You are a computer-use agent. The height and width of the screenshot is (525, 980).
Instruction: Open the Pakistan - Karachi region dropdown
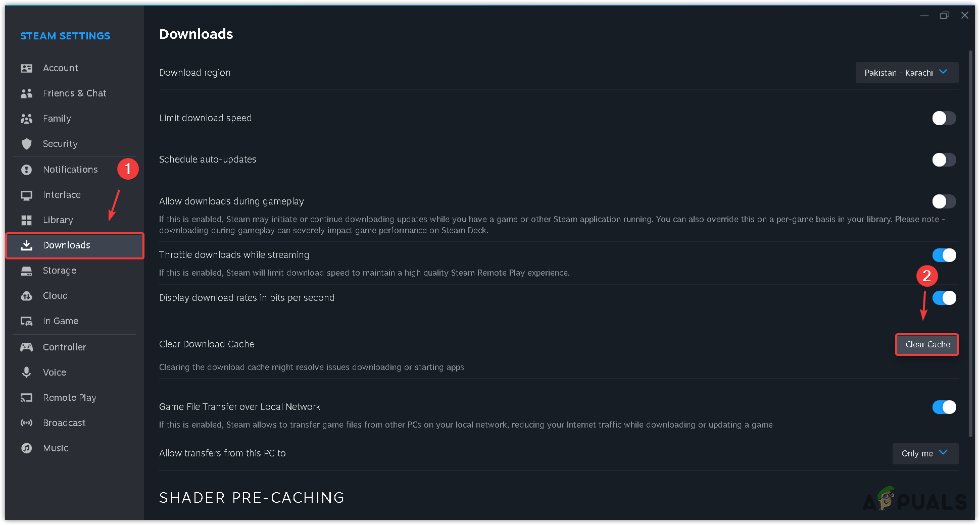click(906, 73)
